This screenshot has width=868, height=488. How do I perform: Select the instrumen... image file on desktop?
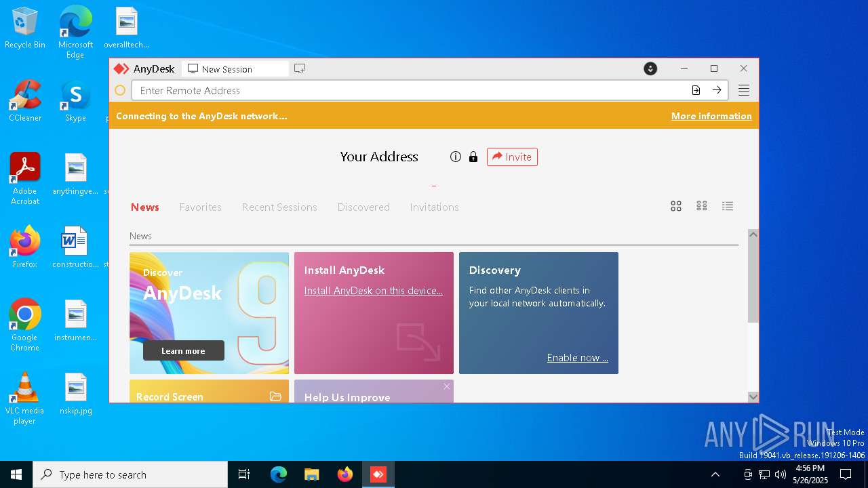coord(75,320)
